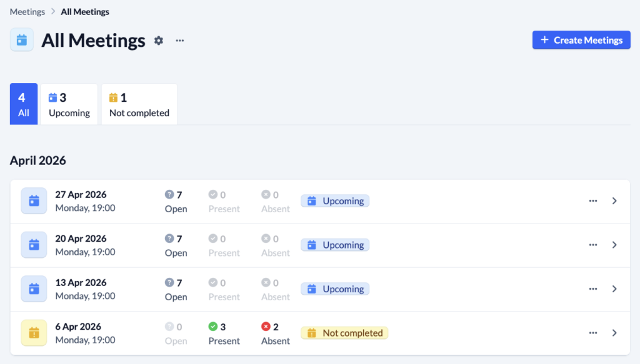Image resolution: width=640 pixels, height=364 pixels.
Task: Click the All Meetings calendar icon beside the title
Action: tap(22, 40)
